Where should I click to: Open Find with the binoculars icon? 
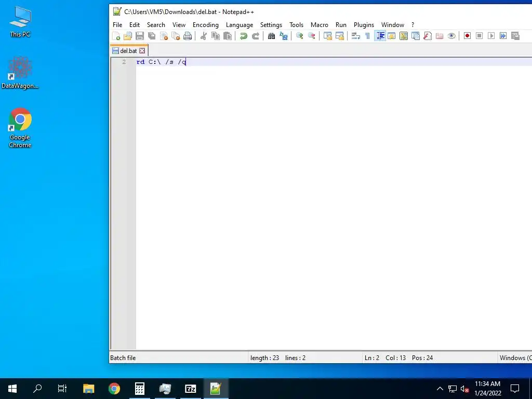point(271,36)
